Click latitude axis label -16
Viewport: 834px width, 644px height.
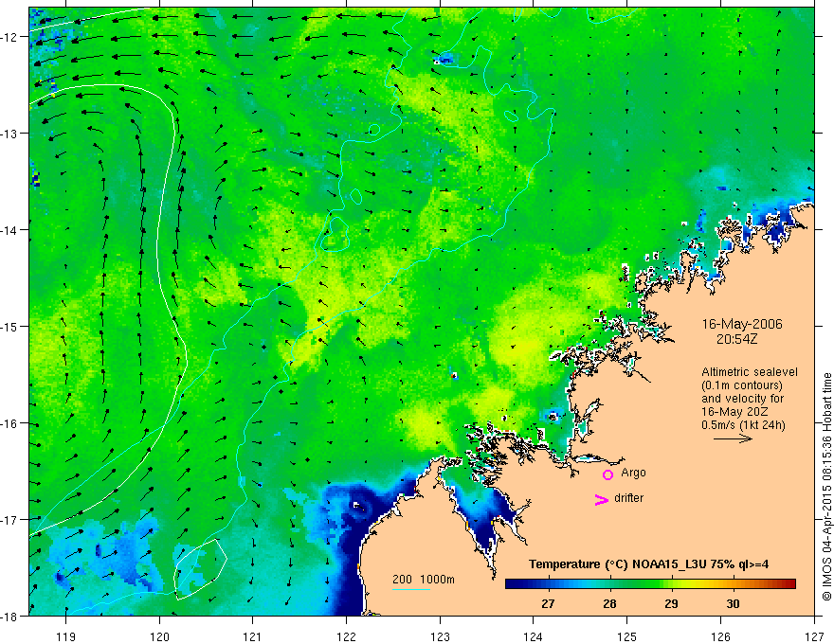pos(9,423)
